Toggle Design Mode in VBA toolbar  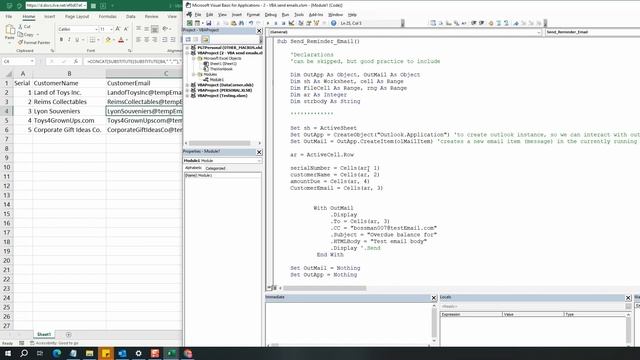point(291,23)
